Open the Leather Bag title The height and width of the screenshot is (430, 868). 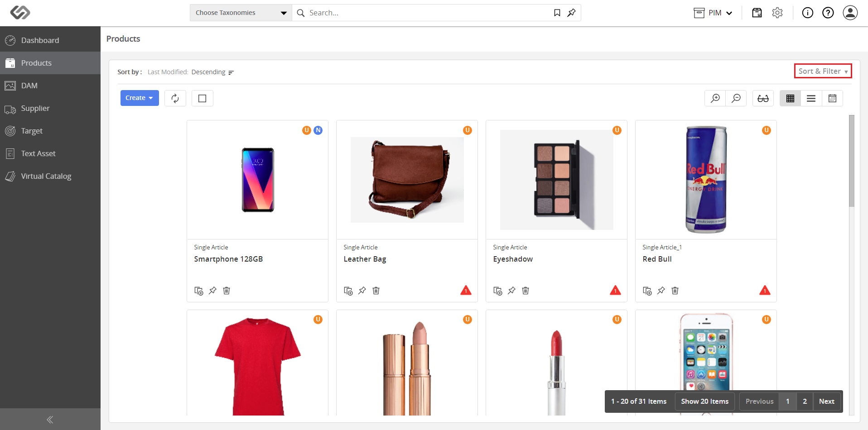365,259
